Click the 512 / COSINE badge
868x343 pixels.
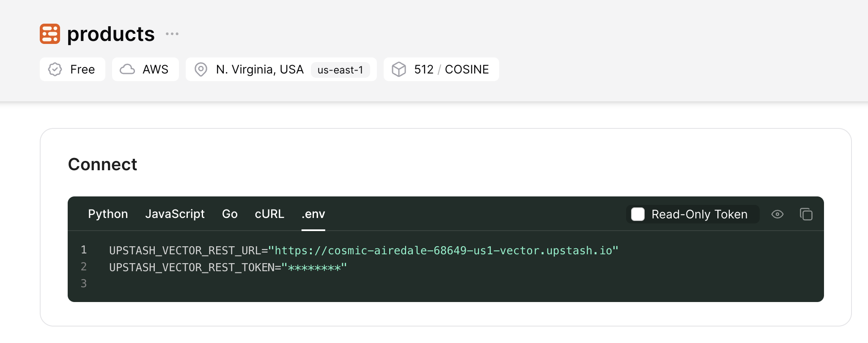pyautogui.click(x=451, y=69)
